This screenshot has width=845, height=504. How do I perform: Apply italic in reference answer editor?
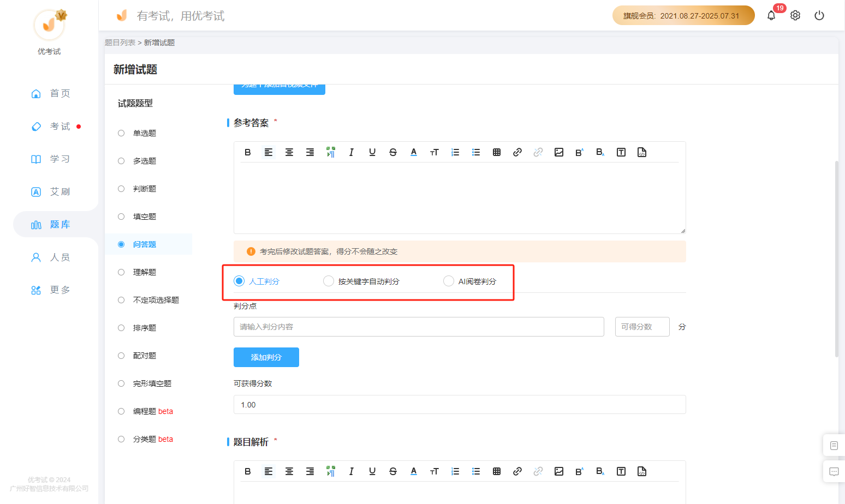click(x=352, y=152)
